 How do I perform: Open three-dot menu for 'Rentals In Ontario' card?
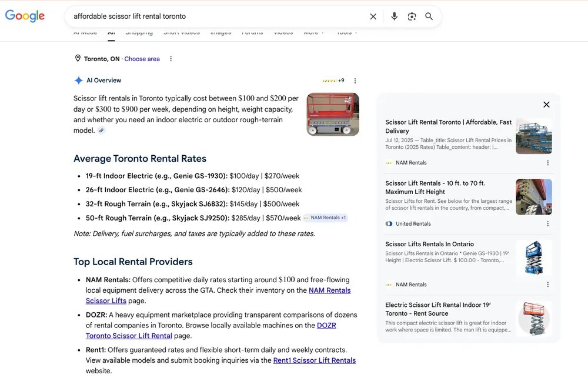click(548, 285)
